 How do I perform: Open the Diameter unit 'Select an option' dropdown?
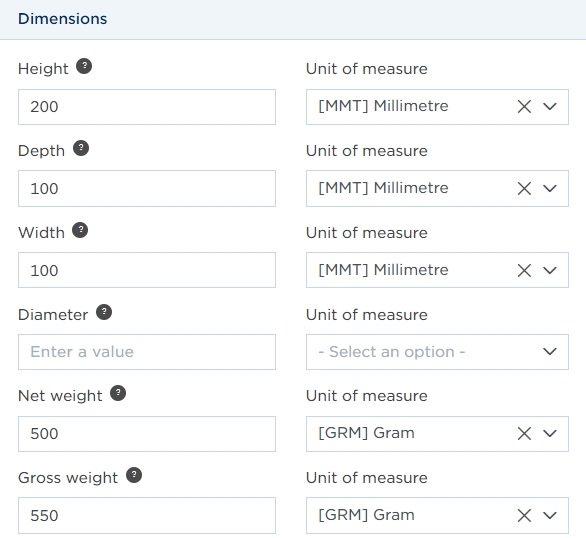click(x=437, y=352)
